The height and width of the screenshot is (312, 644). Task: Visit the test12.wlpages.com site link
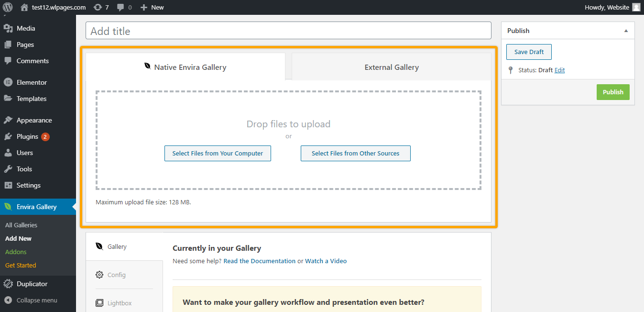pyautogui.click(x=59, y=7)
